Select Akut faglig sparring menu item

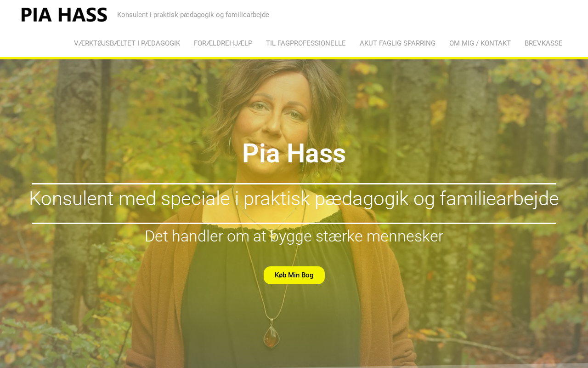[397, 43]
